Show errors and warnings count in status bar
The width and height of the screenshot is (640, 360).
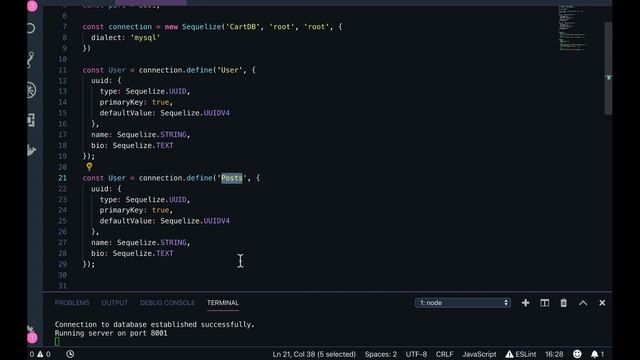pyautogui.click(x=40, y=354)
